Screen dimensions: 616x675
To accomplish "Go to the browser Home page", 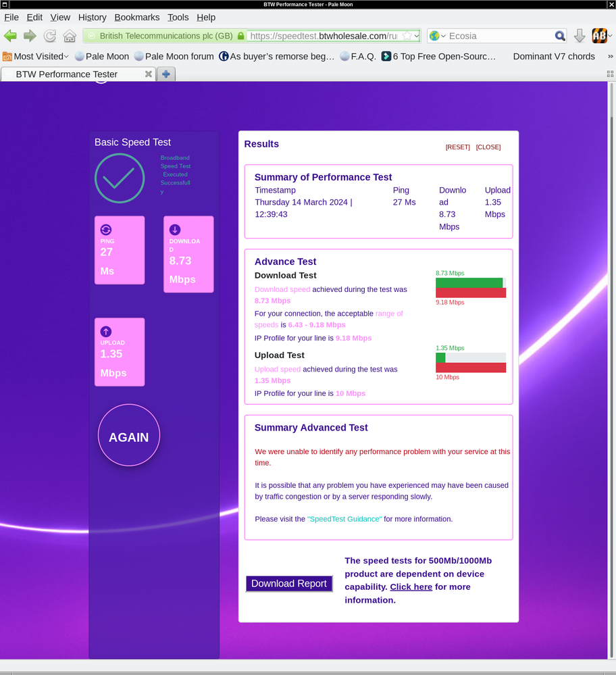I will 70,36.
